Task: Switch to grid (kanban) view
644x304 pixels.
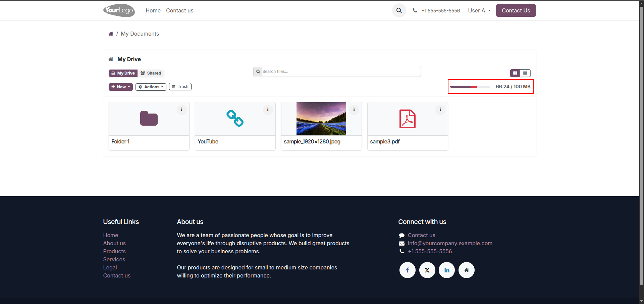Action: (515, 73)
